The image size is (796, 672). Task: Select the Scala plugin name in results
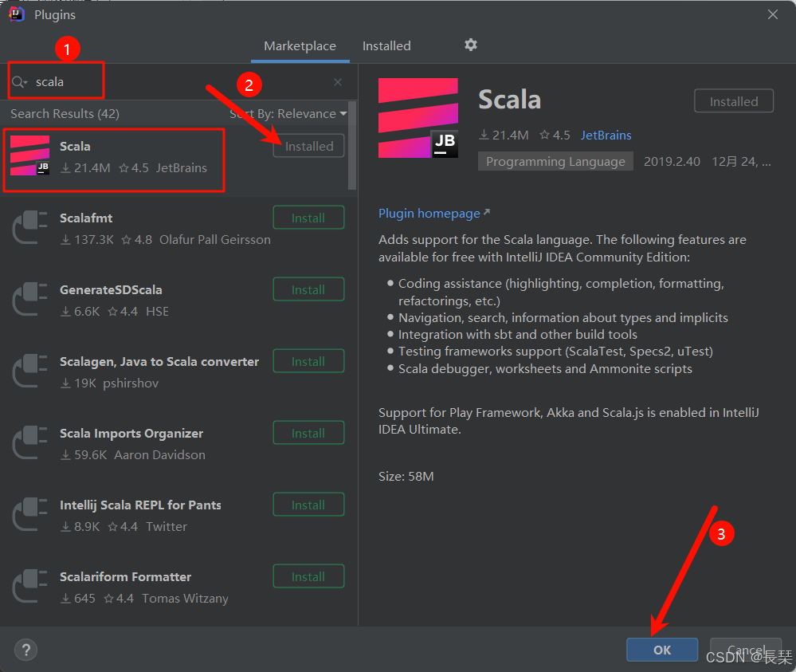75,147
